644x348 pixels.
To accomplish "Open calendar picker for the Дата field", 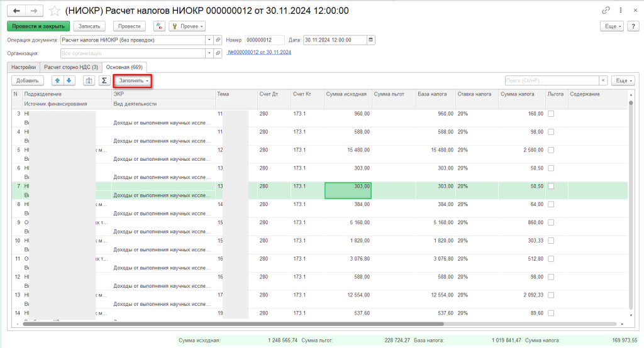I will point(370,40).
